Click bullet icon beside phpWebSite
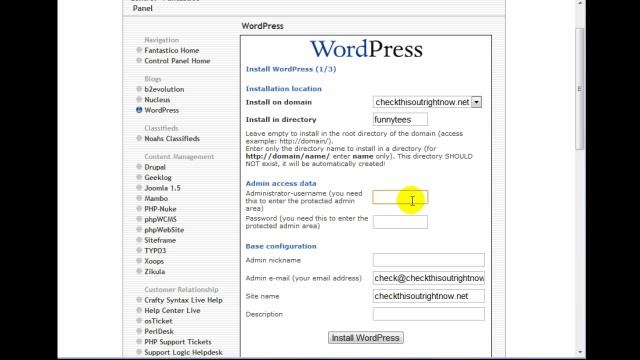The image size is (640, 360). [139, 229]
